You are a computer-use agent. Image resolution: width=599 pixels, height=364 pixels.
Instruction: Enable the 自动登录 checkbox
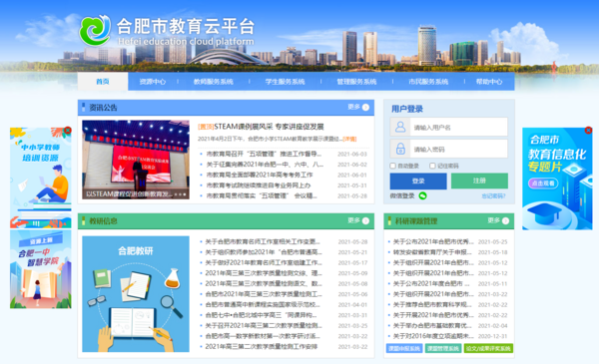(392, 166)
